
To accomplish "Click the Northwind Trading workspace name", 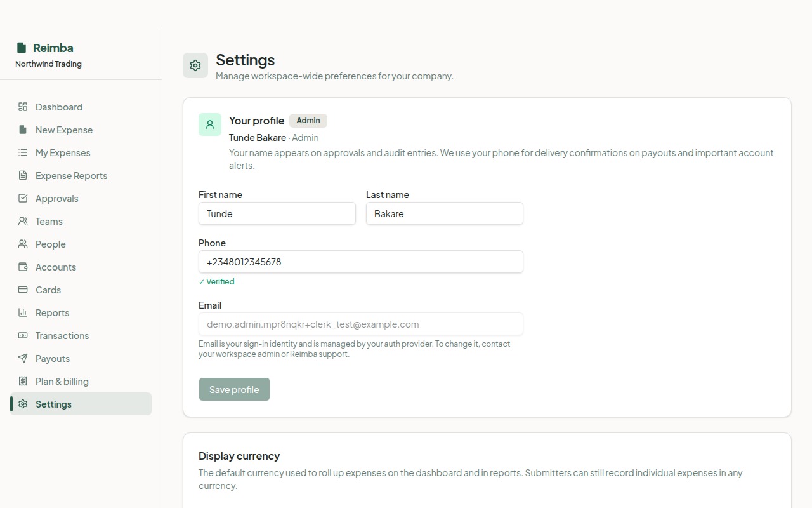I will click(48, 63).
